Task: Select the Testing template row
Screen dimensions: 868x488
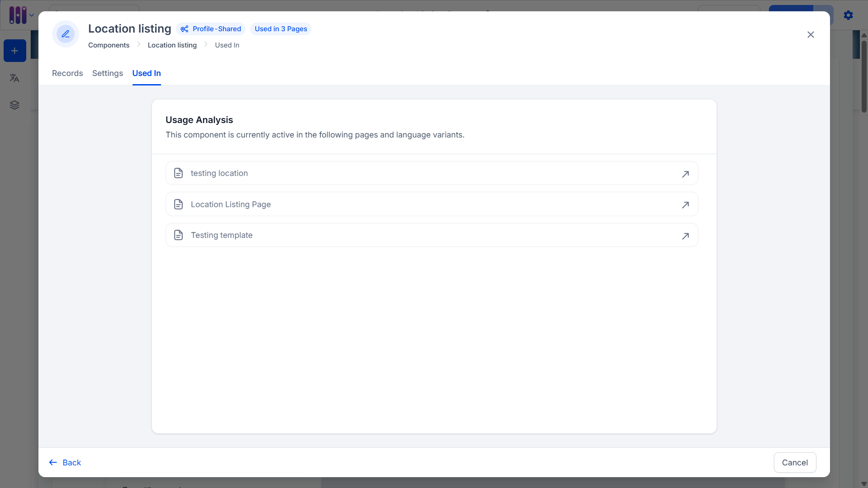Action: 432,235
